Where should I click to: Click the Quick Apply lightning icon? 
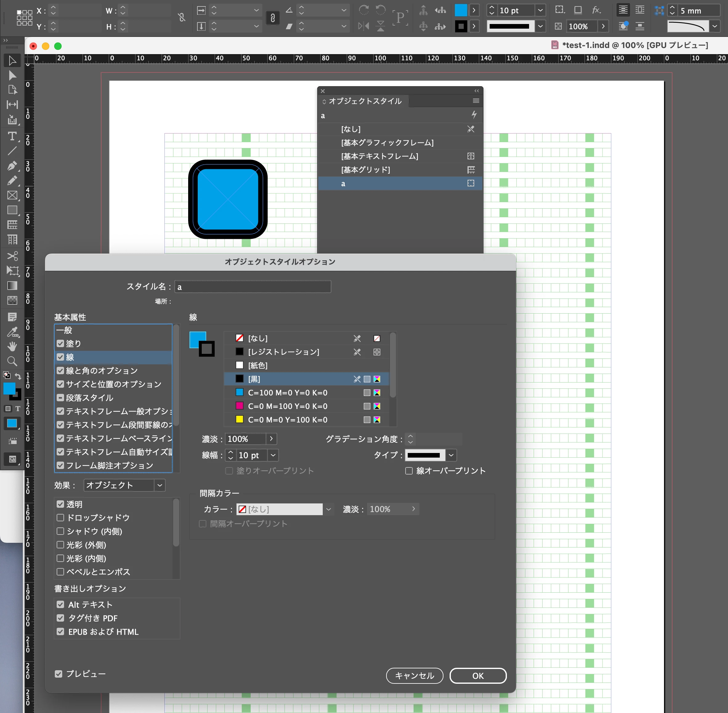point(474,114)
